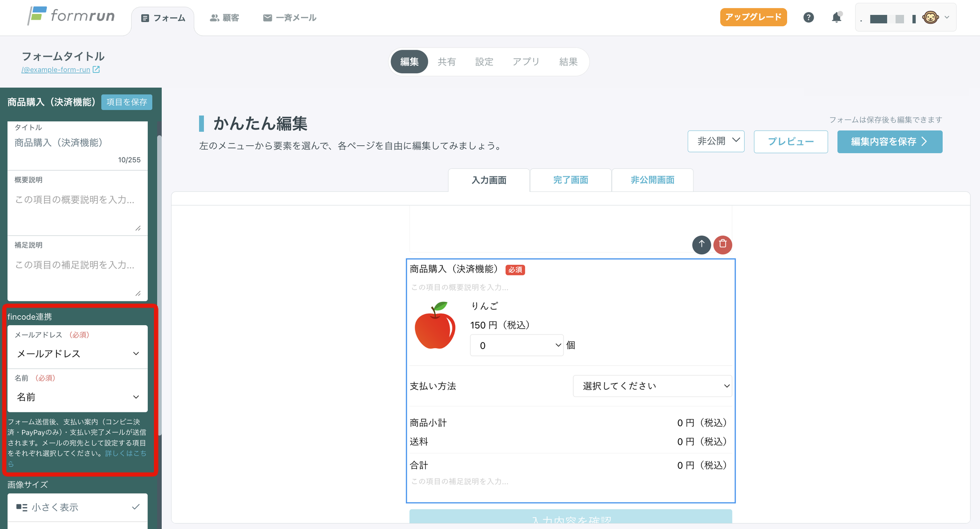Click the プレビュー button
This screenshot has width=980, height=529.
pyautogui.click(x=791, y=142)
